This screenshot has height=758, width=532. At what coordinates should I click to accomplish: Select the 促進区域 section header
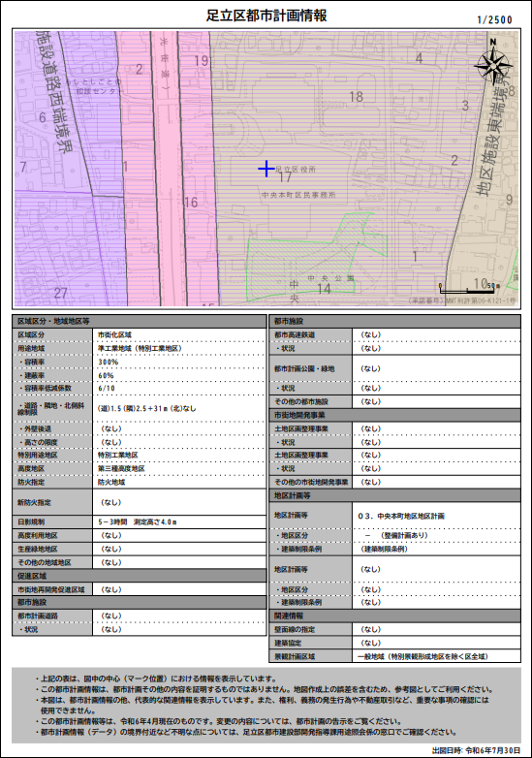[x=140, y=576]
